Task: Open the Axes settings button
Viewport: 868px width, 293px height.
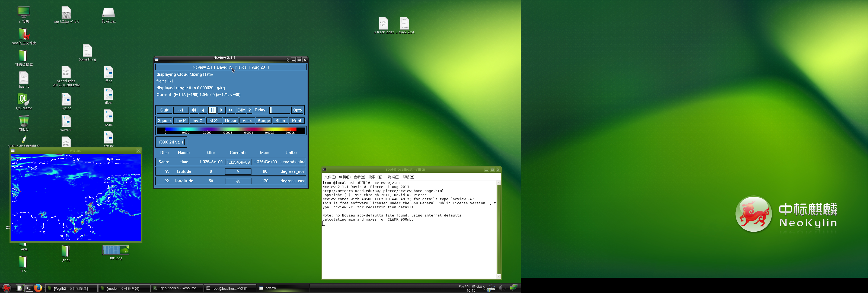Action: [x=247, y=120]
